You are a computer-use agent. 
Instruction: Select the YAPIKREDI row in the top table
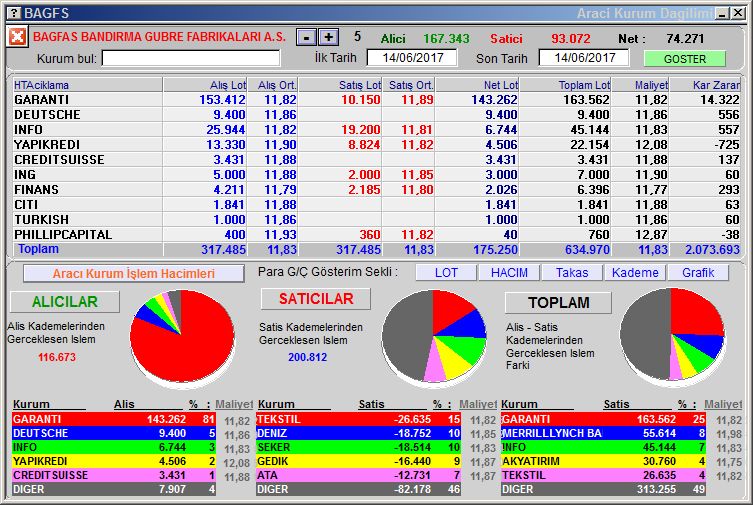(x=376, y=144)
